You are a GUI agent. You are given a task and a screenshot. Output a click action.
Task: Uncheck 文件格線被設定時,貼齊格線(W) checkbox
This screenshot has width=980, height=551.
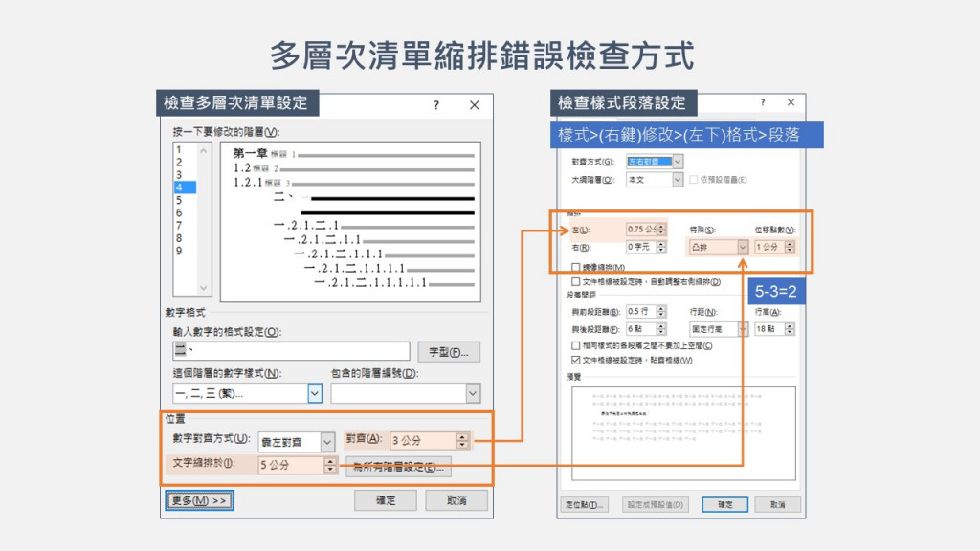[x=575, y=360]
